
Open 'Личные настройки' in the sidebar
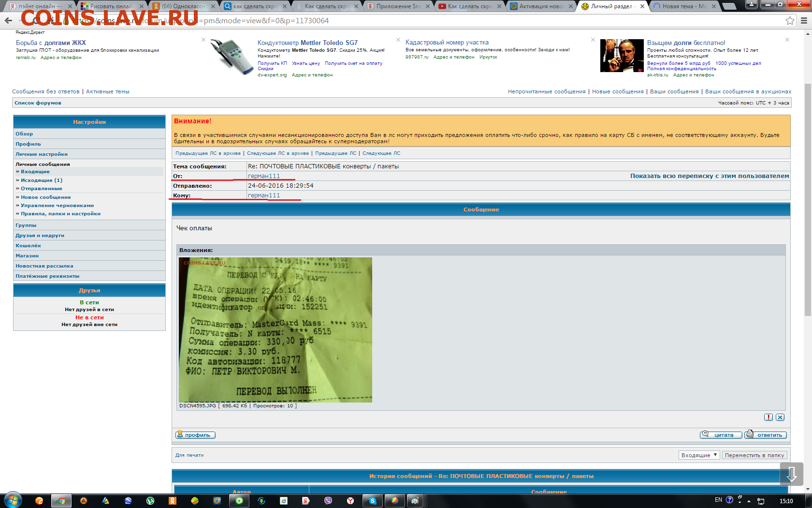point(42,154)
